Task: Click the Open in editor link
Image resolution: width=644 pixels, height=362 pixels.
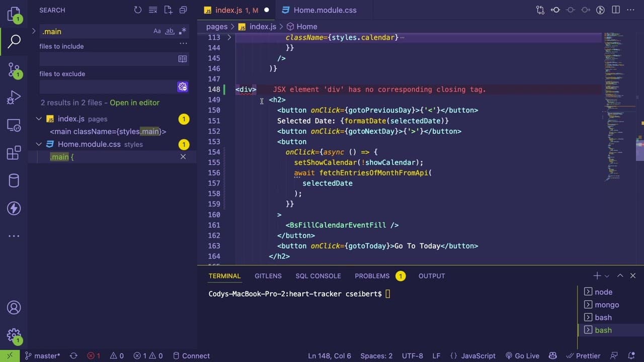Action: (x=134, y=103)
